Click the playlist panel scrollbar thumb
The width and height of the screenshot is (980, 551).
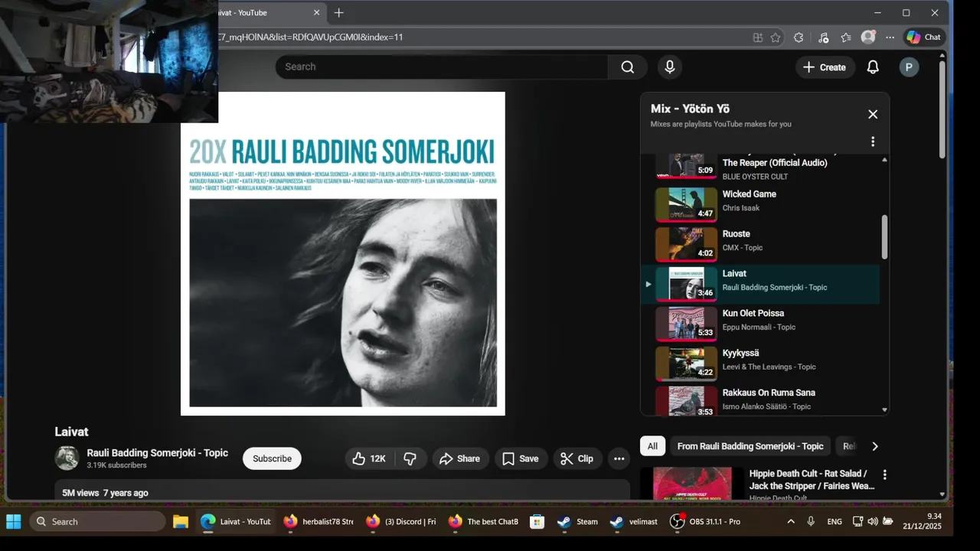click(885, 236)
